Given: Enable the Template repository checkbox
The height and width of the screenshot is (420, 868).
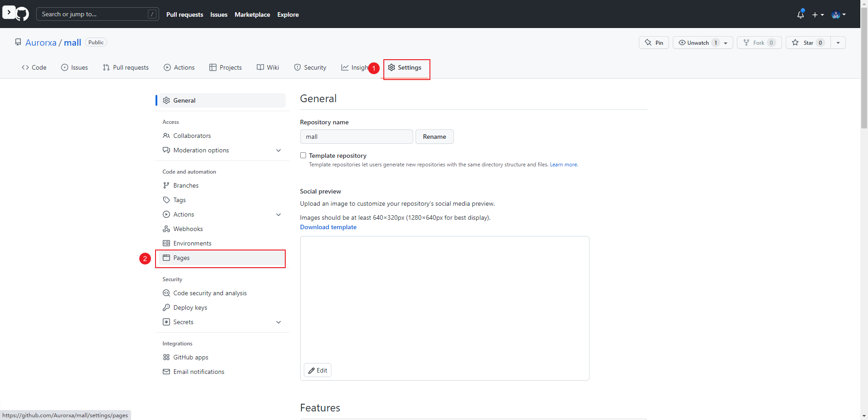Looking at the screenshot, I should 303,156.
